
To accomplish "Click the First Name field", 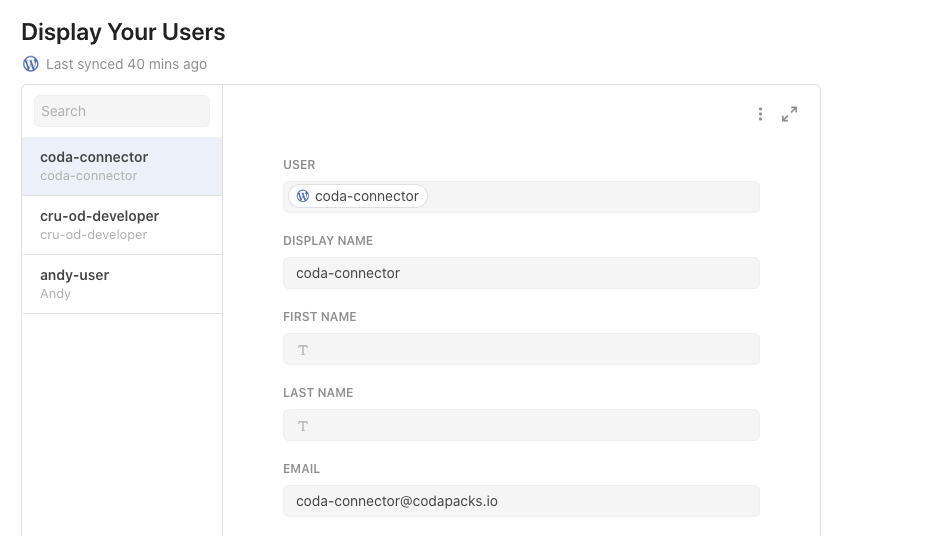I will [x=521, y=349].
